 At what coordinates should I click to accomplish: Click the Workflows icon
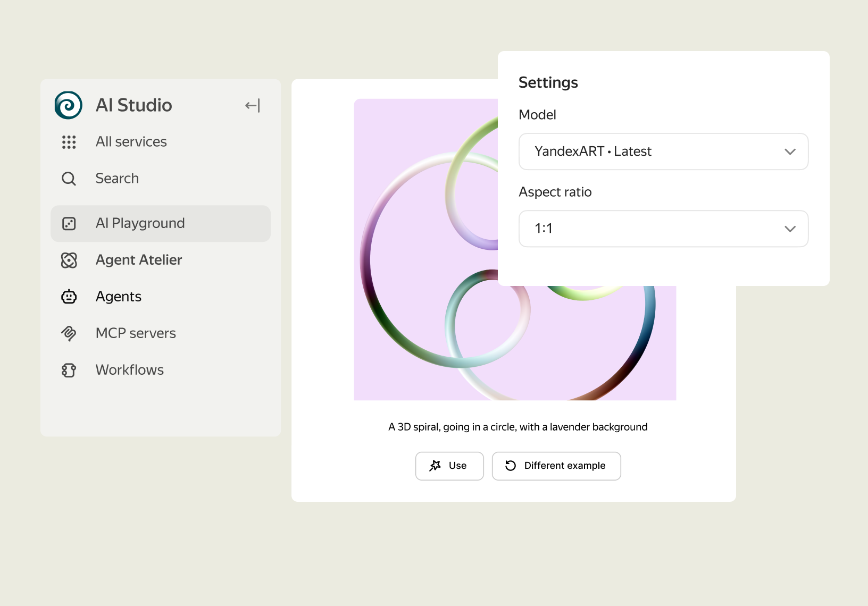69,370
